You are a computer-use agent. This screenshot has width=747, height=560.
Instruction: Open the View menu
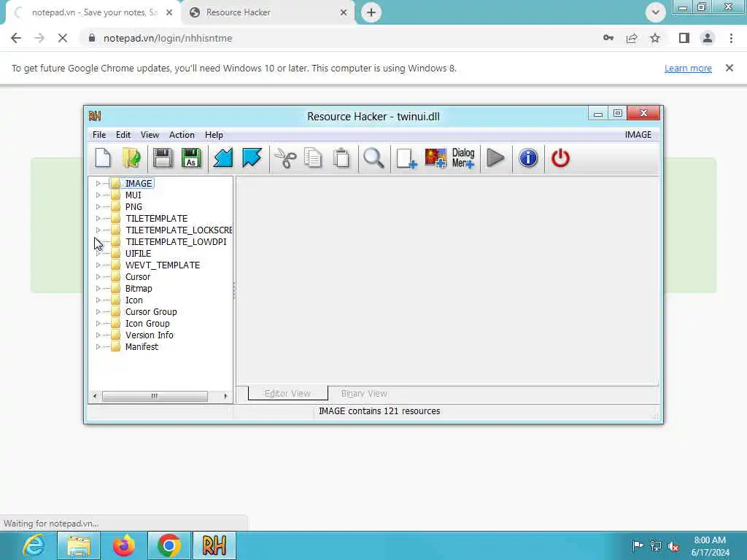[x=150, y=135]
